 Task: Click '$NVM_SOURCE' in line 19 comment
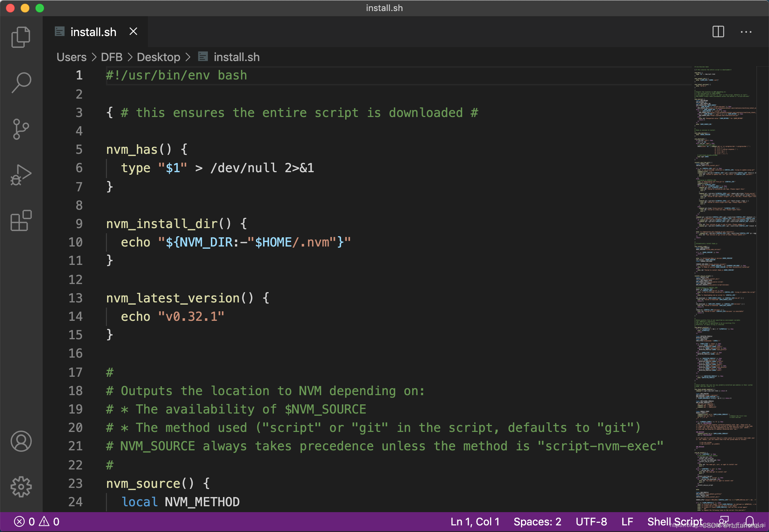coord(325,409)
